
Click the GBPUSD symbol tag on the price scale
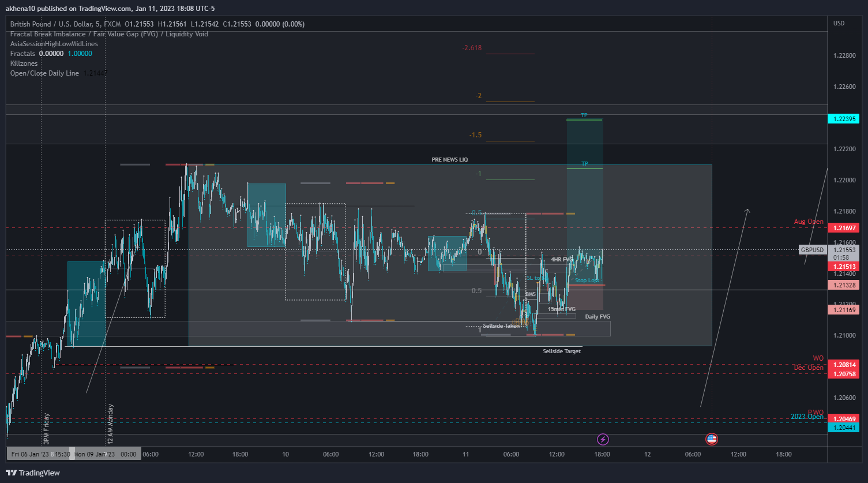click(x=813, y=250)
